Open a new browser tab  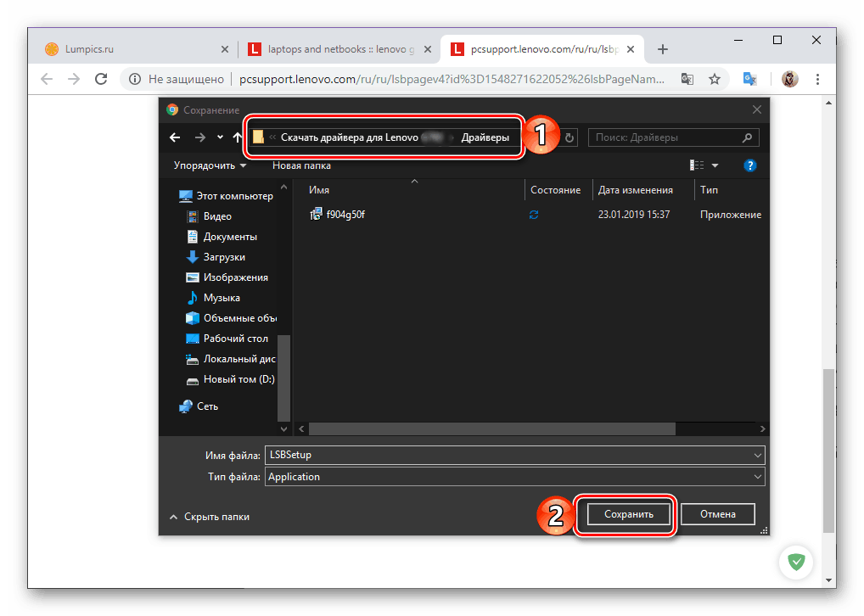(x=662, y=49)
